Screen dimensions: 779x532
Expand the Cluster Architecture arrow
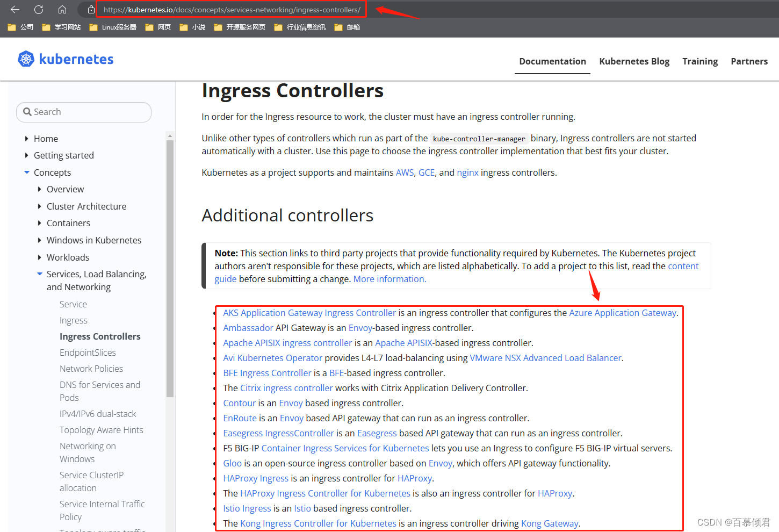coord(39,206)
